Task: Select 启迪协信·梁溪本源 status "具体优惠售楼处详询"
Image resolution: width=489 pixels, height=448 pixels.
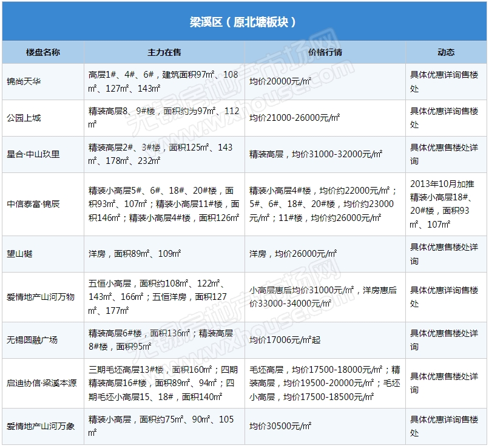Action: tap(444, 383)
